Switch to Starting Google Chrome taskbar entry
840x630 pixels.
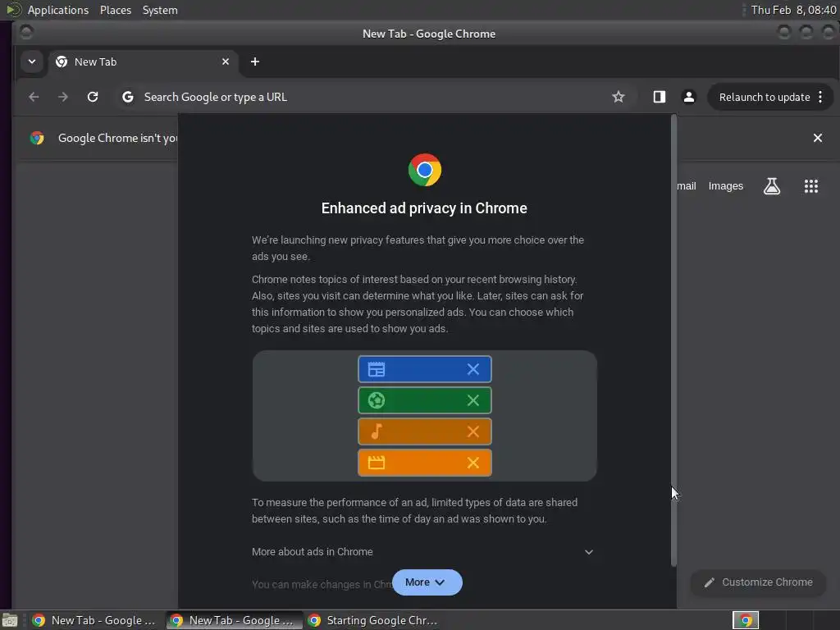(373, 620)
